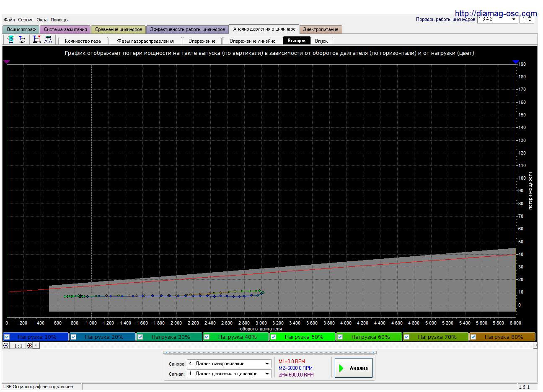Viewport: 543px width, 392px height.
Task: Click the Порядок работы цилиндров label
Action: 445,19
